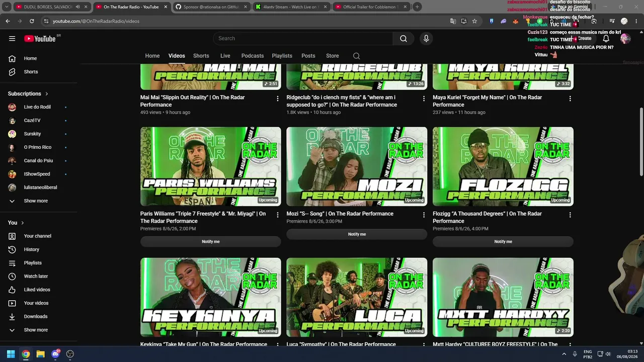Open File Explorer from the taskbar
Screen dimensions: 644x362
(x=40, y=354)
